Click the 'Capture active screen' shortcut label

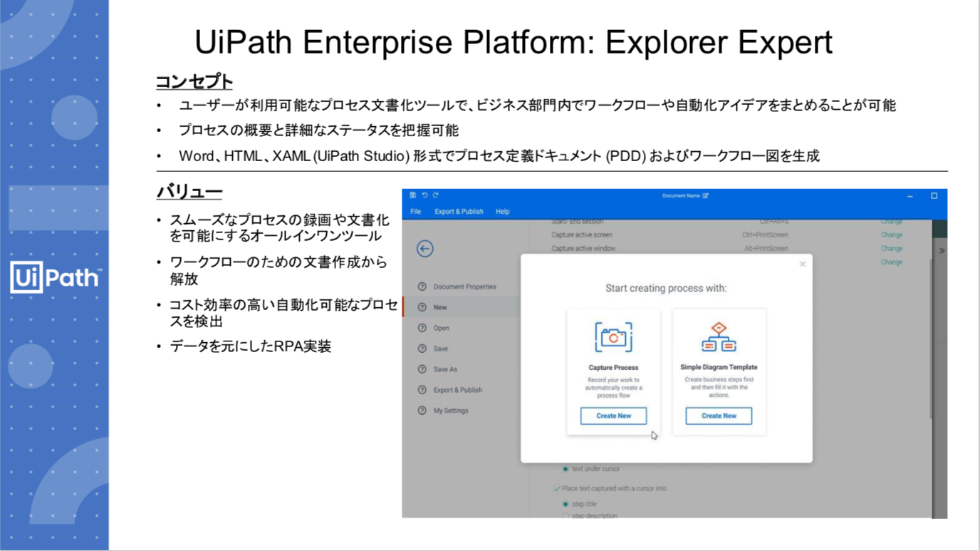pos(582,235)
